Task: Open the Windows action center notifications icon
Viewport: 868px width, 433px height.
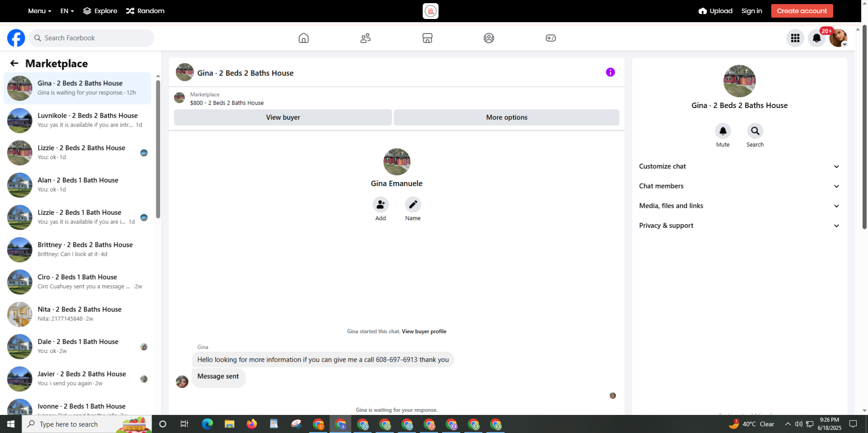Action: point(853,424)
